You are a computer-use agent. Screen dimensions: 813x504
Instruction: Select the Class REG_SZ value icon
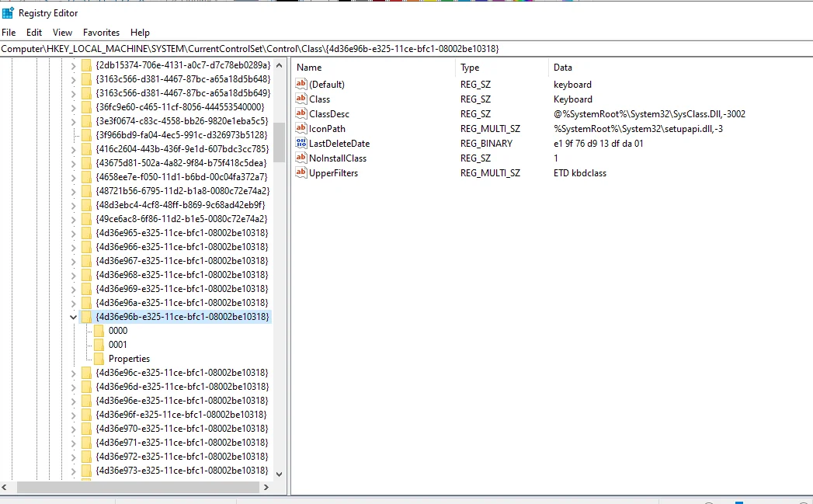(302, 99)
